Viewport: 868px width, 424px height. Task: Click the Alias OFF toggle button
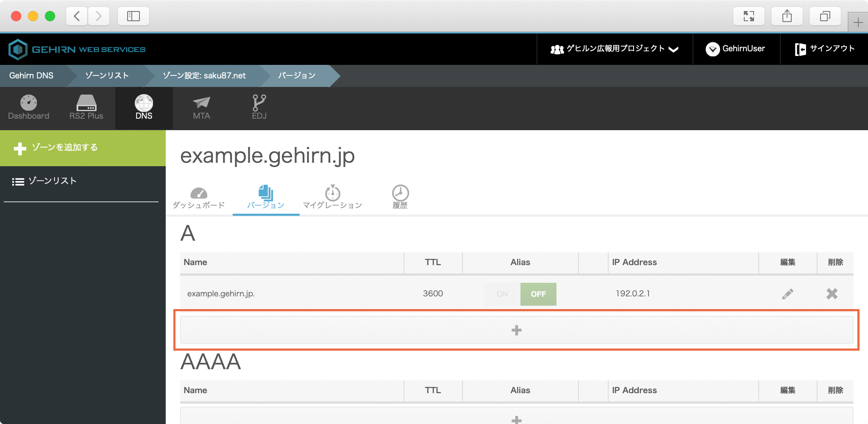[538, 294]
